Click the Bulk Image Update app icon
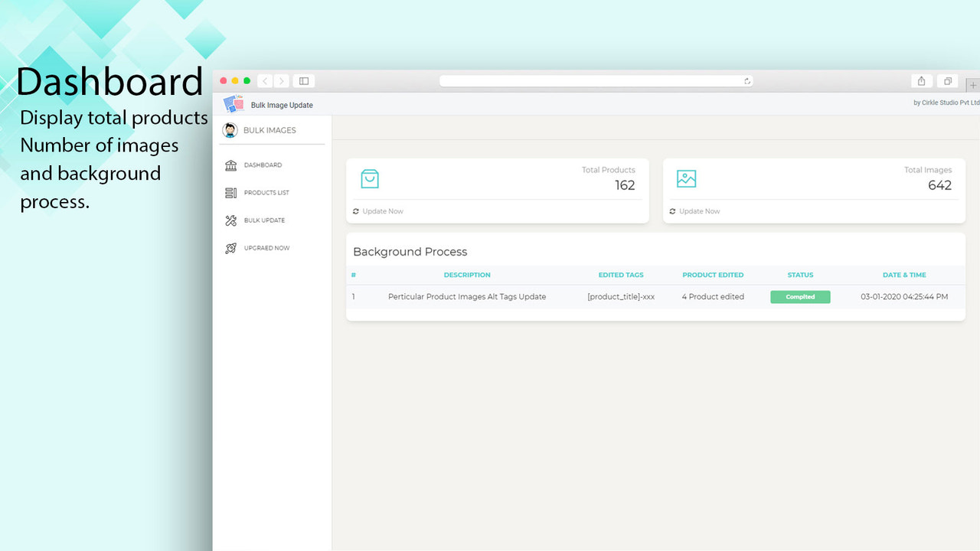 [x=233, y=104]
